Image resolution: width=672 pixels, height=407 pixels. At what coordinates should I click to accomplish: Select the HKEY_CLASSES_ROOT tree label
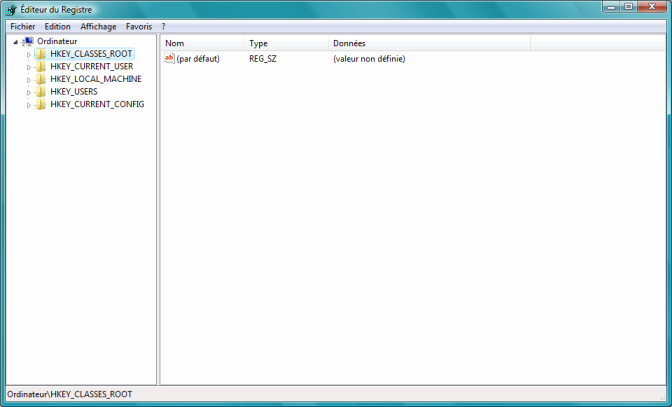coord(91,54)
